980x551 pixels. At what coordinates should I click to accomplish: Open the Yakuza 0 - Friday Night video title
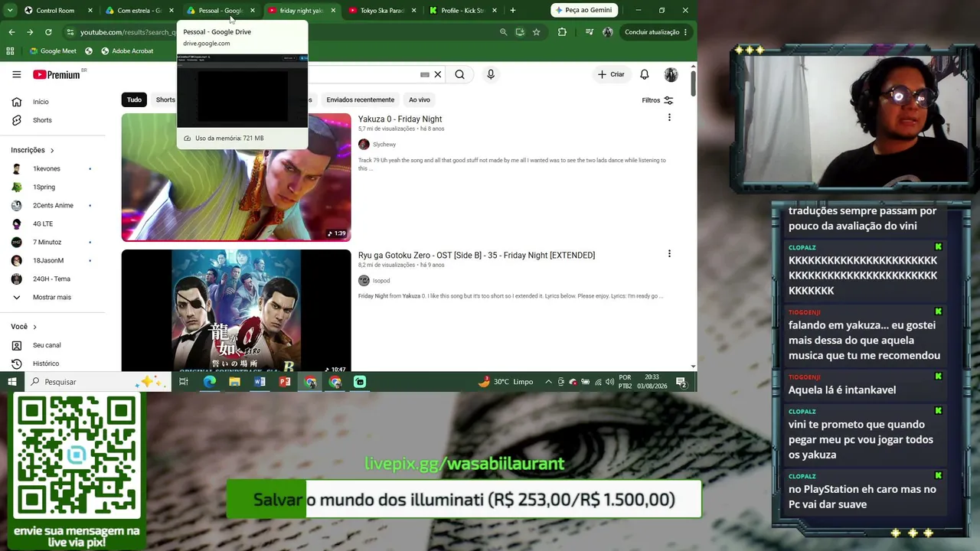pos(400,119)
